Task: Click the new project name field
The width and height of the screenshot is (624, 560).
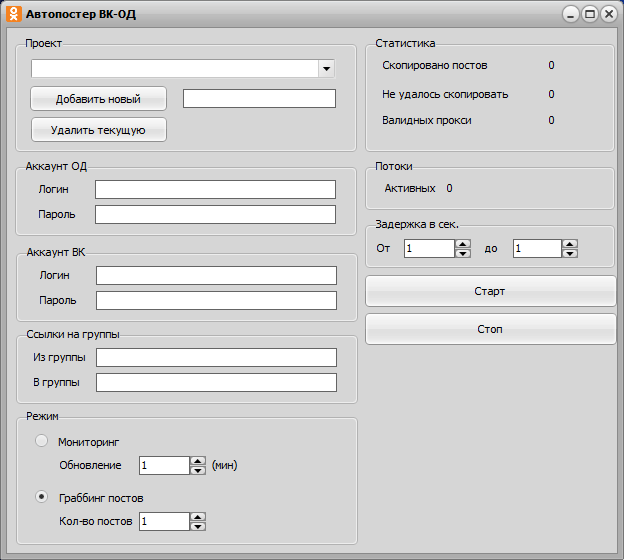Action: (x=259, y=98)
